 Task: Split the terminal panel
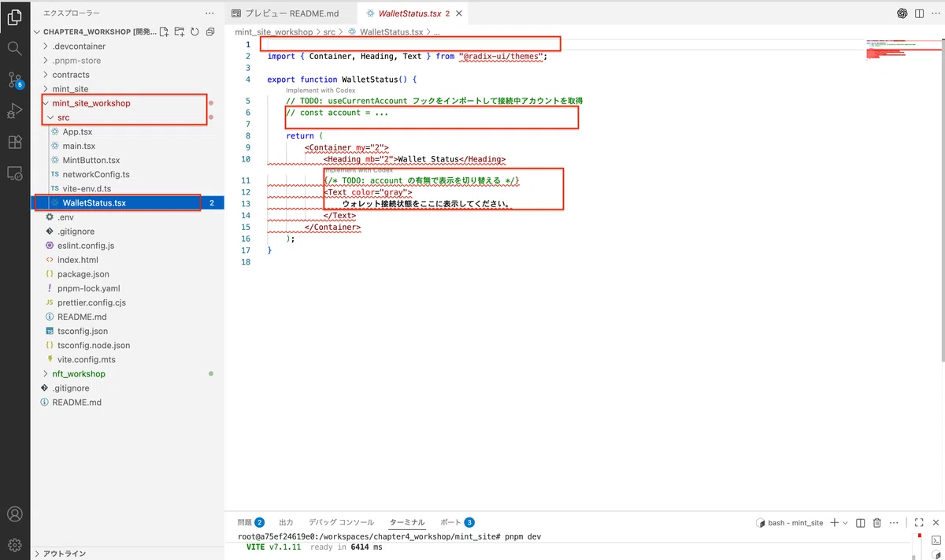[861, 522]
